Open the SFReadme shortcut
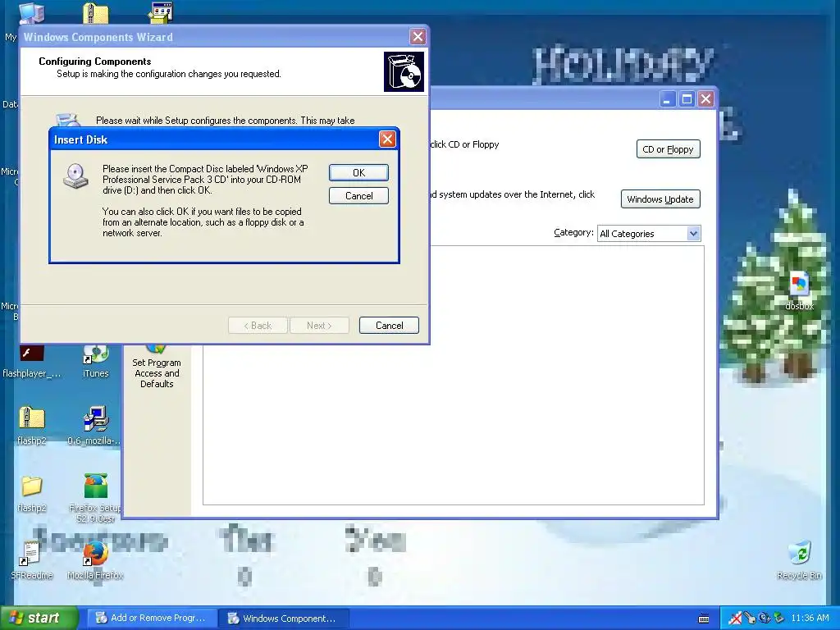Viewport: 840px width, 630px height. 32,560
